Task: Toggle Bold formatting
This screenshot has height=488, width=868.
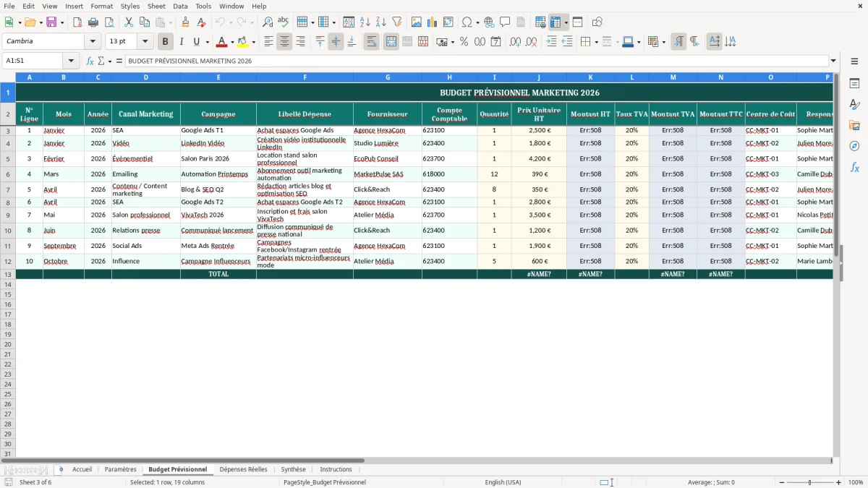Action: click(166, 42)
